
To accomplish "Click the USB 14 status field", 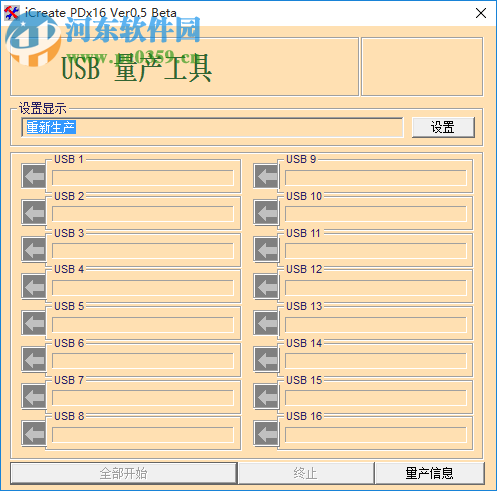I will tap(376, 361).
